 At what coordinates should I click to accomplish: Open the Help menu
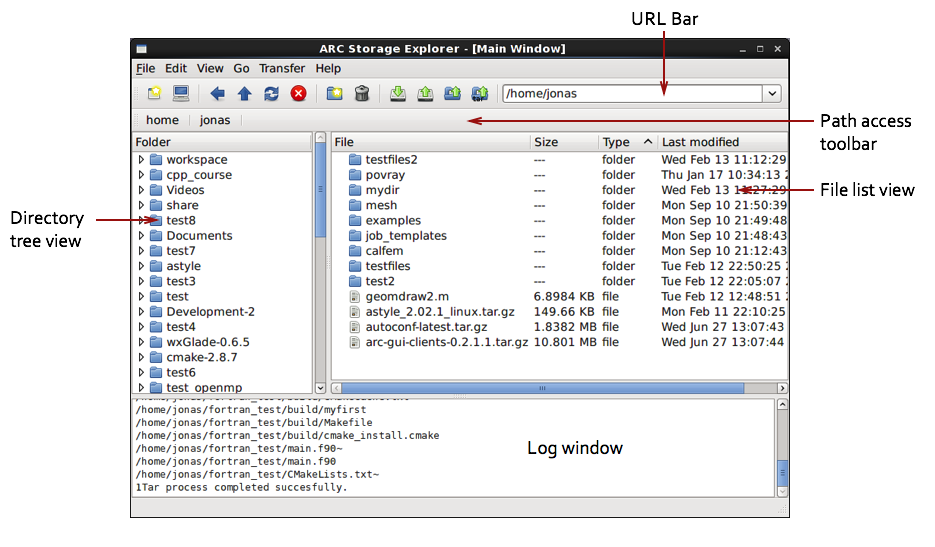328,69
